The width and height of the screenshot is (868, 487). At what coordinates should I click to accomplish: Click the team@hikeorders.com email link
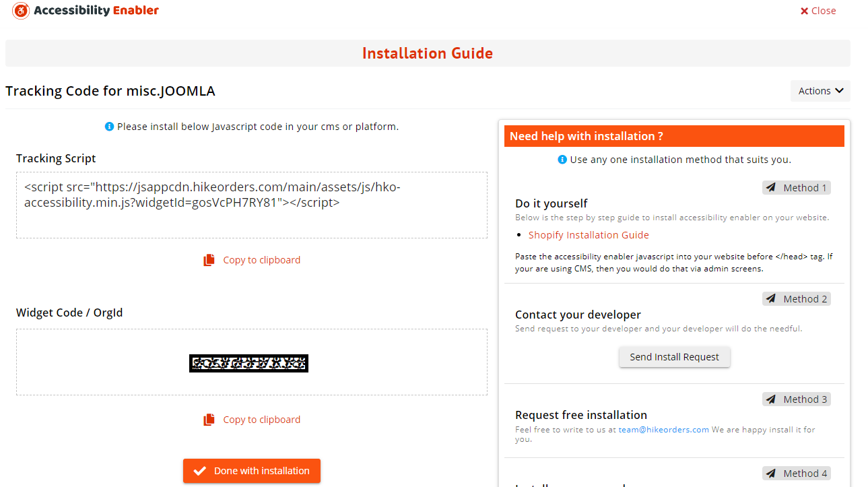(x=663, y=430)
